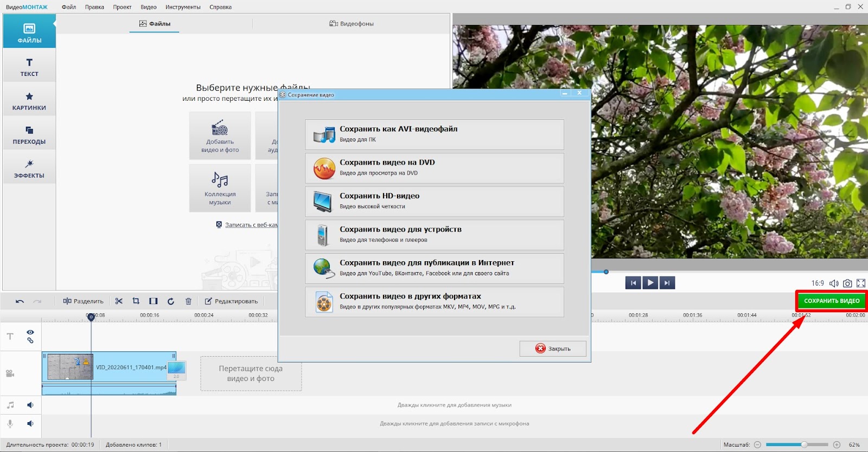Screen dimensions: 868x452
Task: Open the Видео menu
Action: pyautogui.click(x=148, y=7)
